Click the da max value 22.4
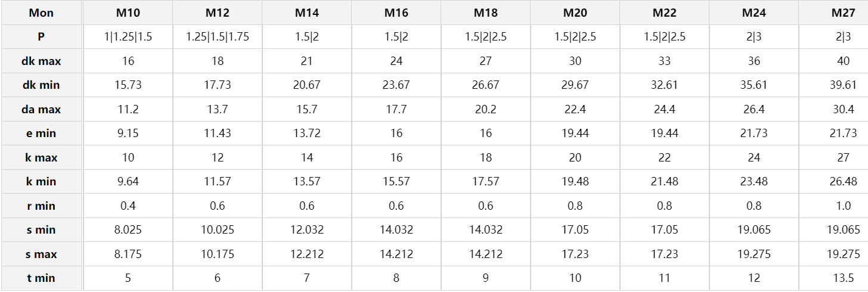Screen dimensions: 868x292 tap(575, 110)
